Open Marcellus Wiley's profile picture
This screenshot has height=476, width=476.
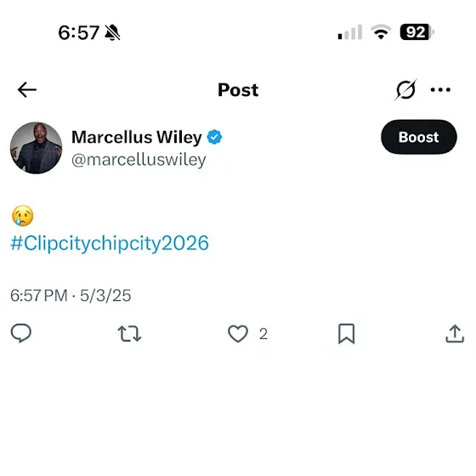click(36, 148)
